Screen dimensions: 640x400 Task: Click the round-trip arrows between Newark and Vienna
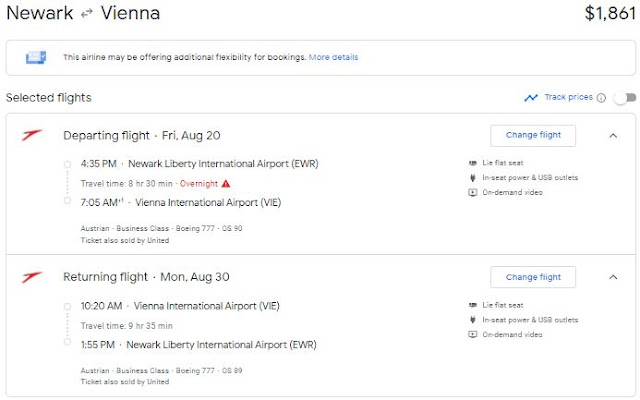[85, 15]
